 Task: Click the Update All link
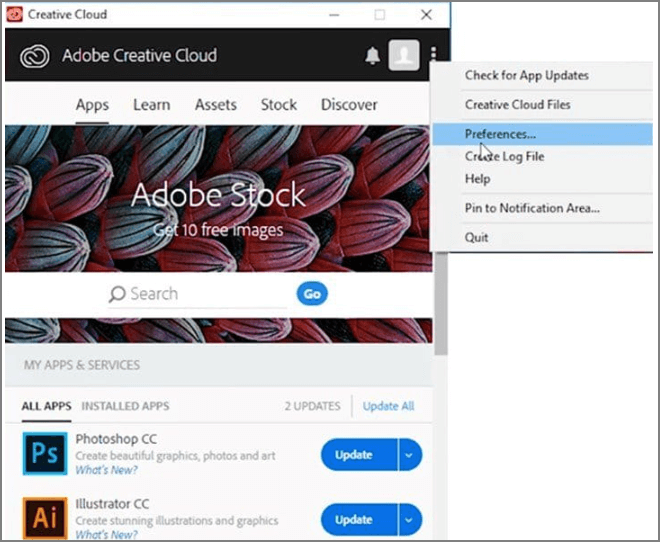point(388,406)
